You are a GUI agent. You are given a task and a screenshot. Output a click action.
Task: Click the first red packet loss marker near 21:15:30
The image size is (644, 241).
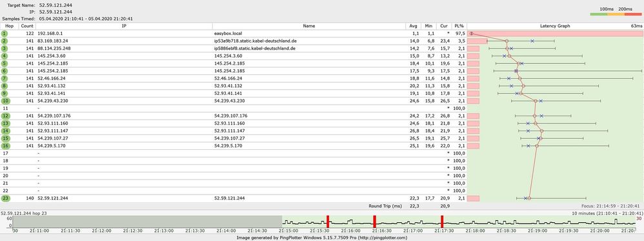328,221
